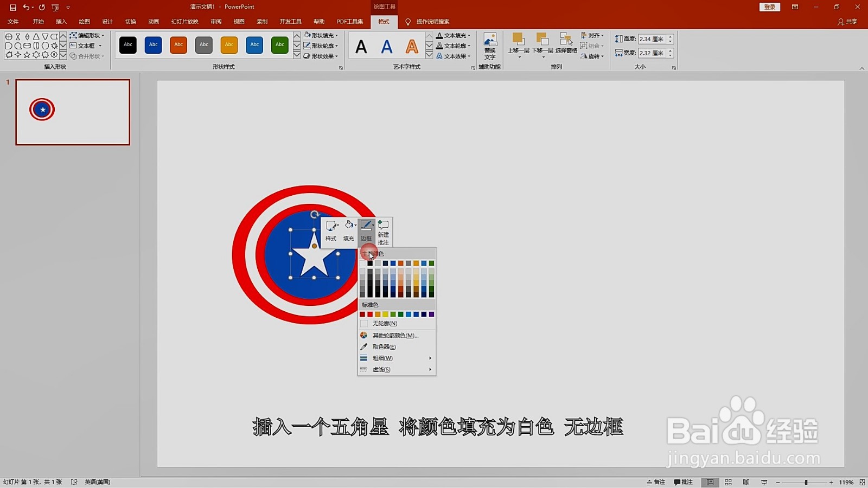Viewport: 868px width, 488px height.
Task: Expand the shapes gallery with the More arrow
Action: [x=63, y=55]
